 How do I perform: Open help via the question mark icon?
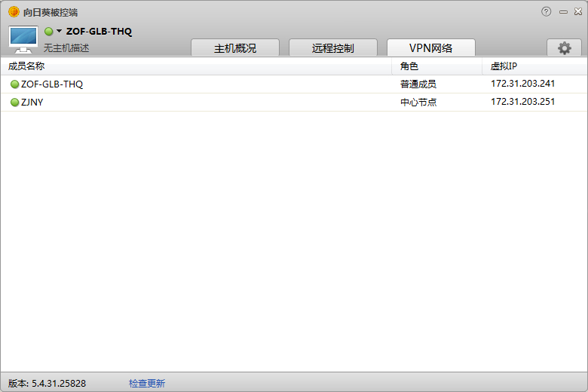[x=547, y=11]
